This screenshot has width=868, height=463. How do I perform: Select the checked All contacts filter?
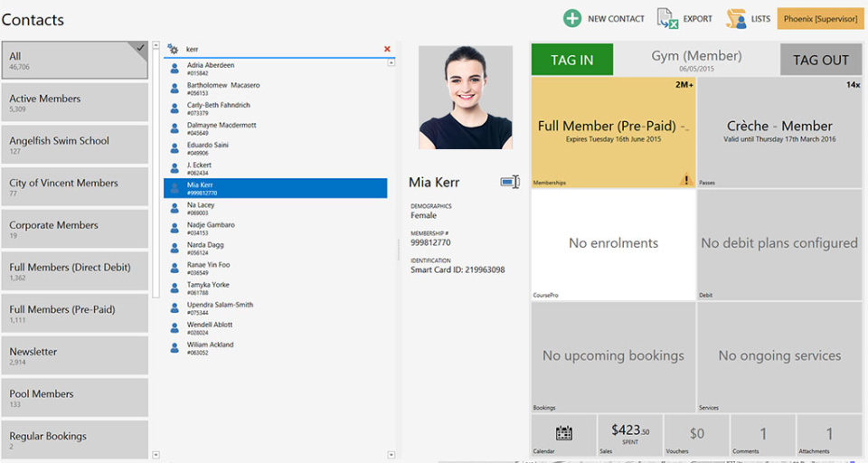75,61
